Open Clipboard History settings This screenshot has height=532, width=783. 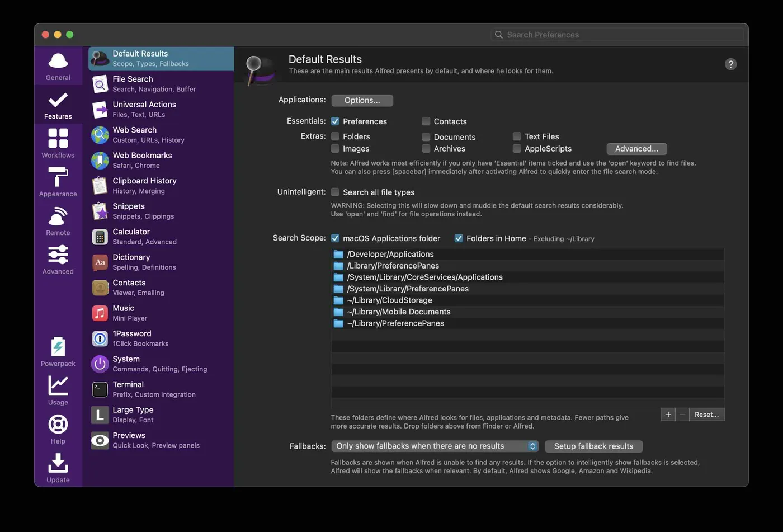pyautogui.click(x=99, y=185)
